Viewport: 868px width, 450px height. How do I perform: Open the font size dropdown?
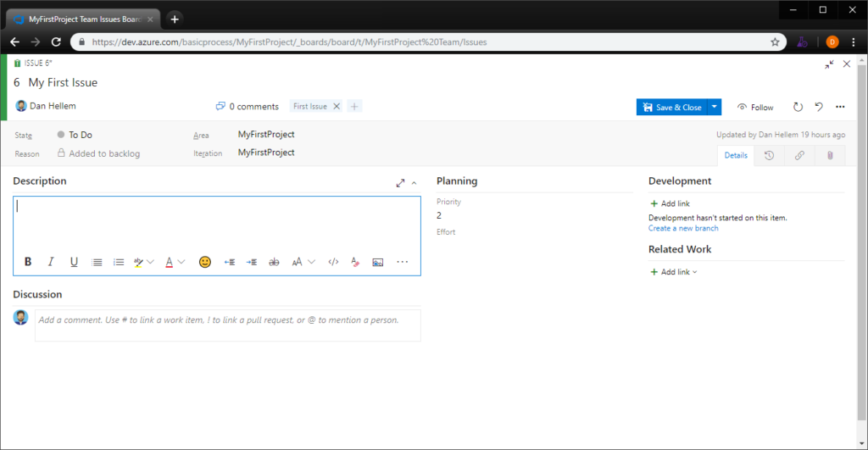point(303,262)
